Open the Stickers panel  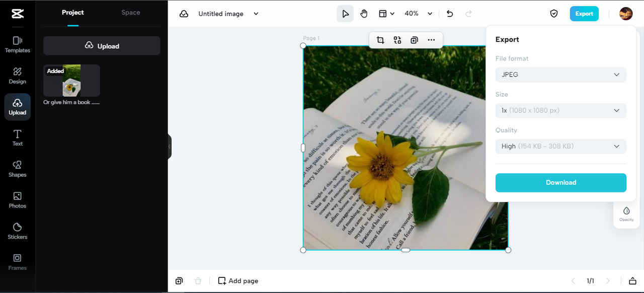coord(17,231)
